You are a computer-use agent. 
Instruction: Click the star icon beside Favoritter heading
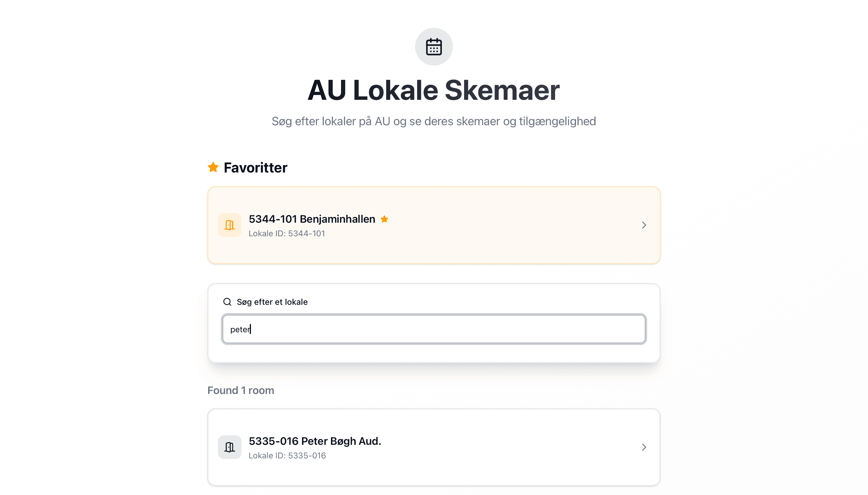click(x=213, y=167)
